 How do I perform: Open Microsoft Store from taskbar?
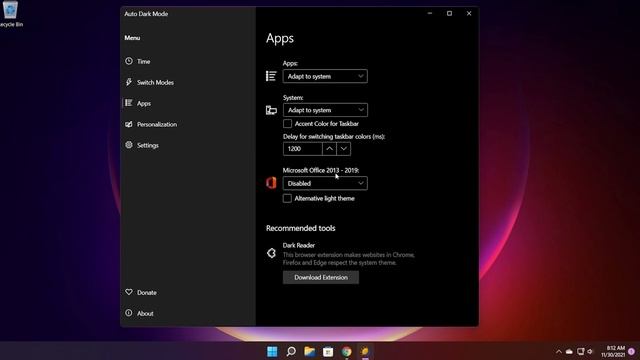click(328, 351)
